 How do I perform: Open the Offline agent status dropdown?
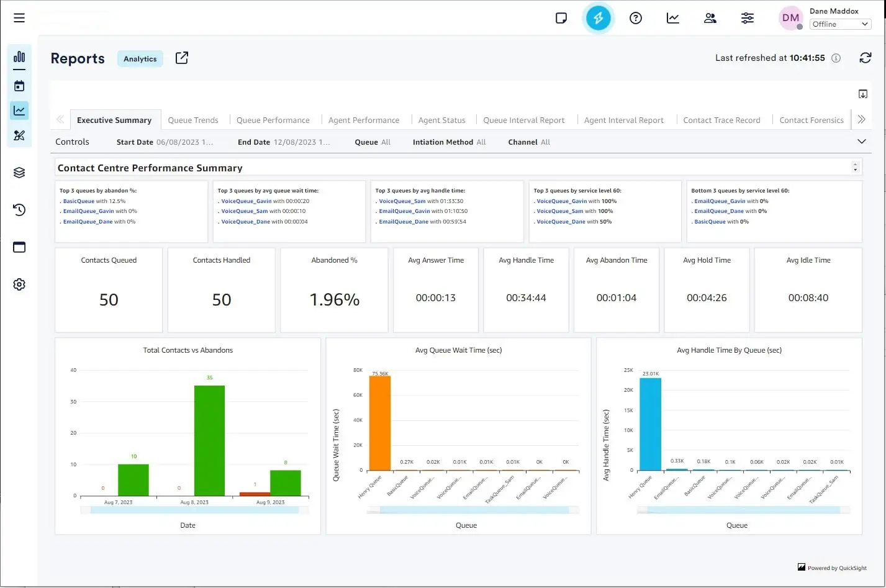[840, 24]
